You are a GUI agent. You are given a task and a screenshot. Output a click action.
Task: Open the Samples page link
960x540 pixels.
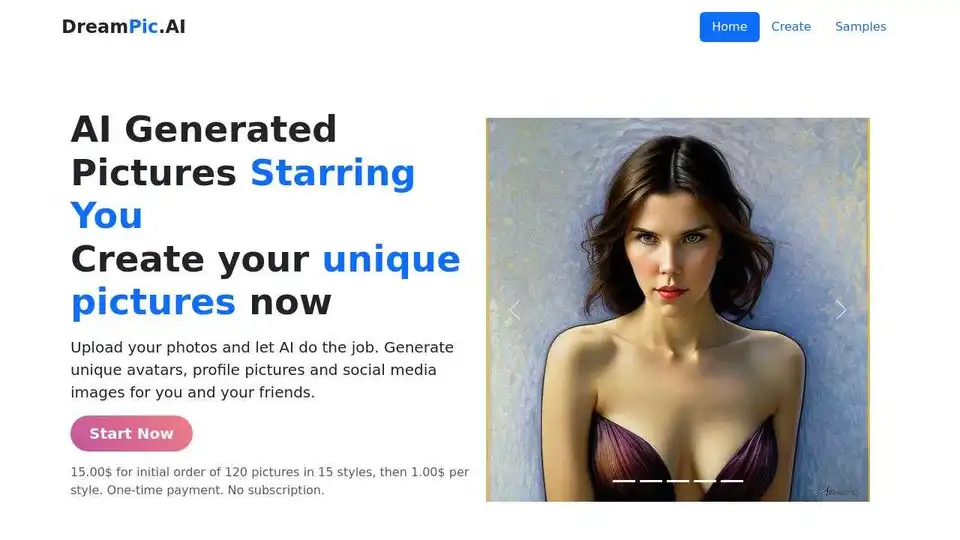click(x=860, y=27)
